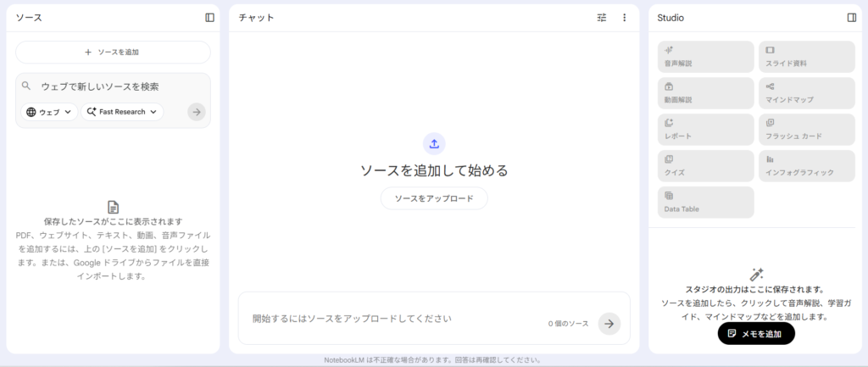Click the メモを追加 button

pyautogui.click(x=756, y=333)
